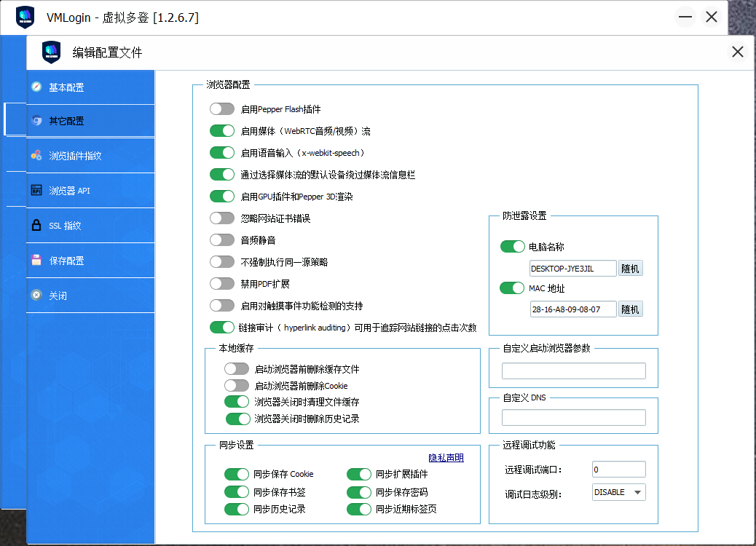Turn off 同步扩展插件 toggle
This screenshot has height=546, width=756.
(x=359, y=474)
